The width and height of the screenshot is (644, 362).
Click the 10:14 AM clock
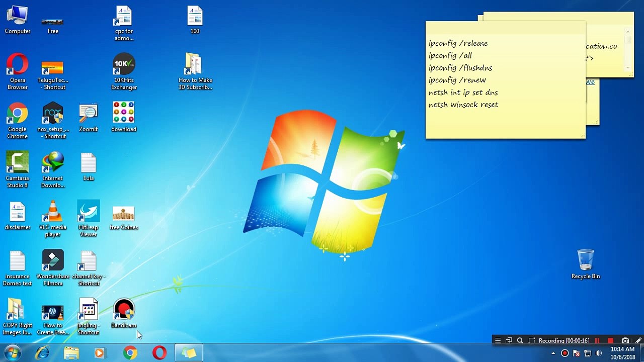click(x=622, y=349)
